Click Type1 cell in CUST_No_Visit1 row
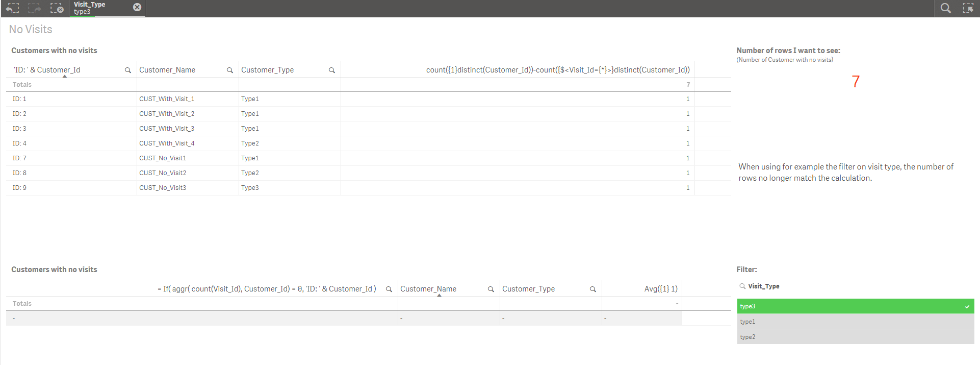The height and width of the screenshot is (365, 980). (x=290, y=158)
